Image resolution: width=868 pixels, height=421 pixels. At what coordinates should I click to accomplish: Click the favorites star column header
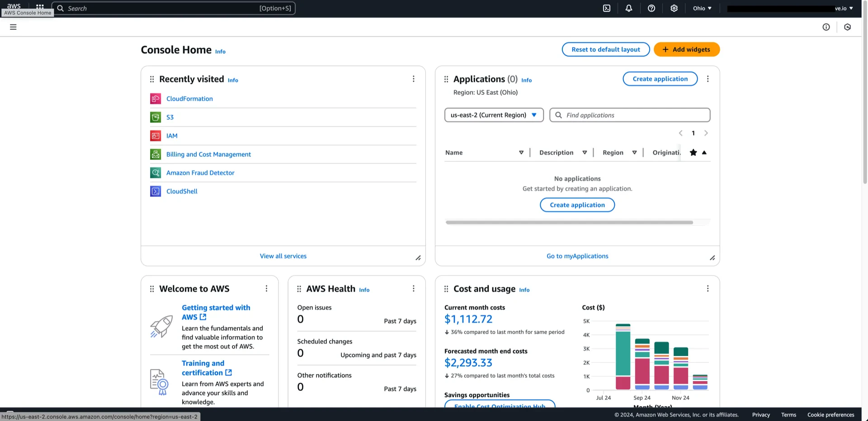click(x=693, y=153)
